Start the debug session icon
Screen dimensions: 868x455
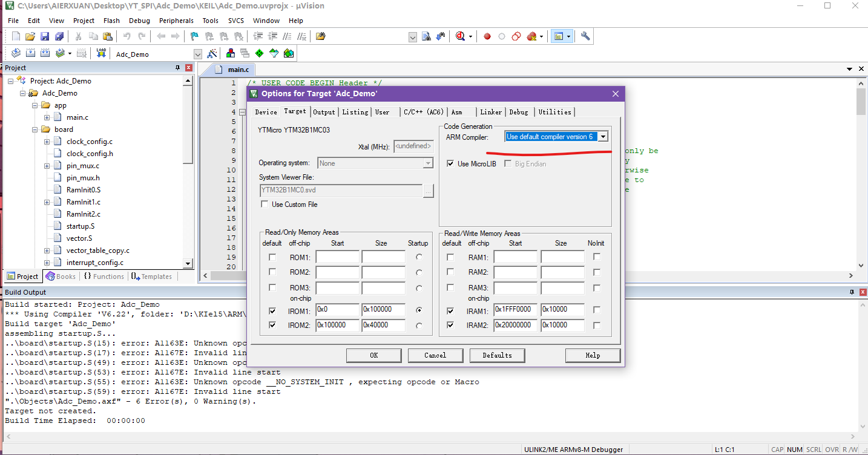pyautogui.click(x=461, y=36)
